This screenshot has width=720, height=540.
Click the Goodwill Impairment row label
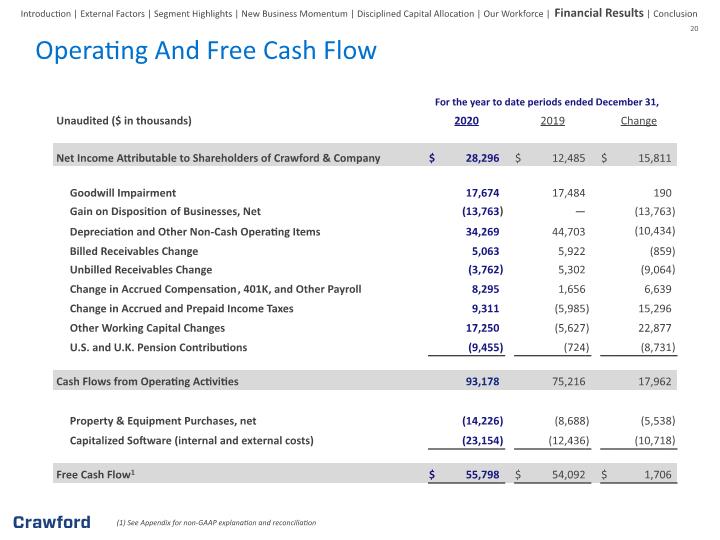(x=123, y=193)
